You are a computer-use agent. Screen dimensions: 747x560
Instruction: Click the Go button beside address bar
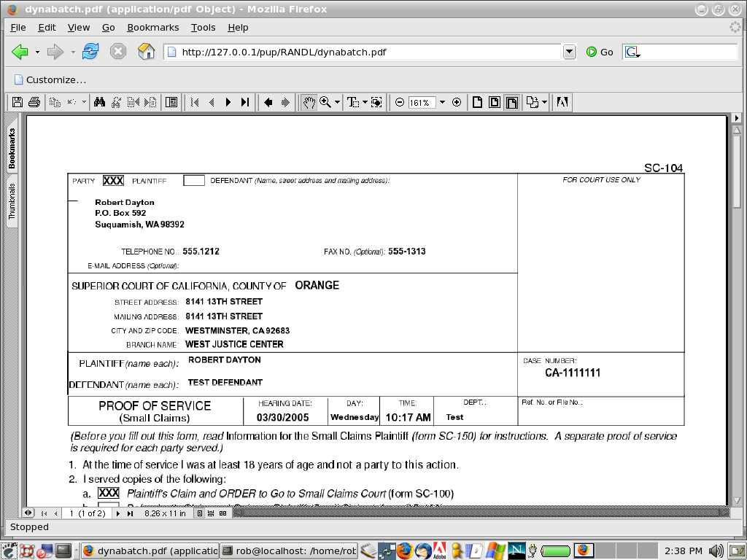pos(600,52)
